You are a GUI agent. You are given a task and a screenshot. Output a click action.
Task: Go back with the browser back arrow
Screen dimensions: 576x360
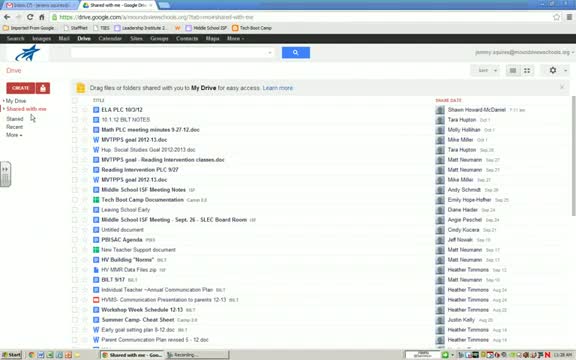[7, 17]
